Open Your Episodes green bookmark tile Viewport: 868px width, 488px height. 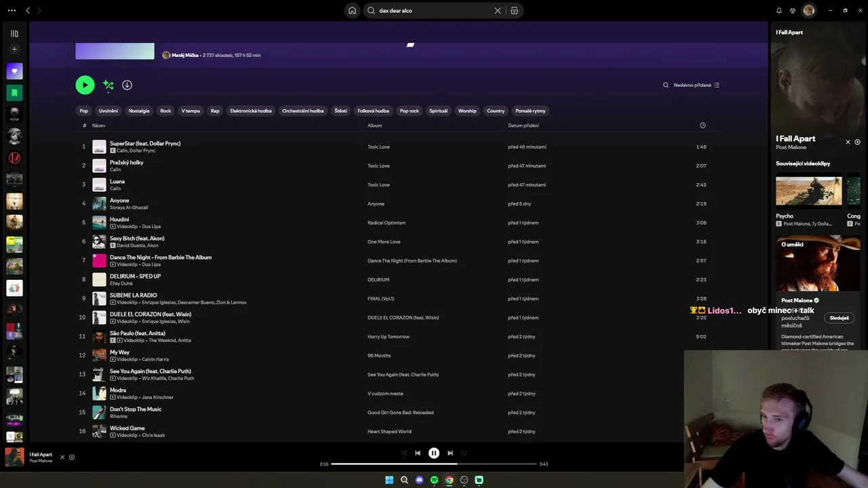tap(14, 93)
